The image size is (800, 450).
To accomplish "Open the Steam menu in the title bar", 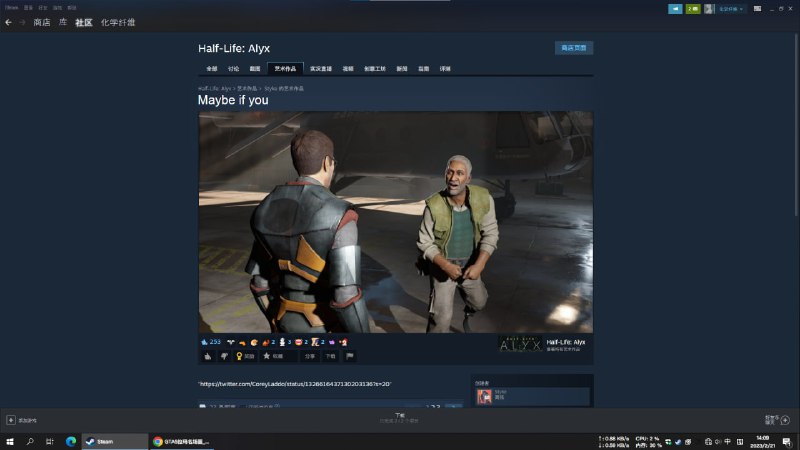I will click(11, 8).
